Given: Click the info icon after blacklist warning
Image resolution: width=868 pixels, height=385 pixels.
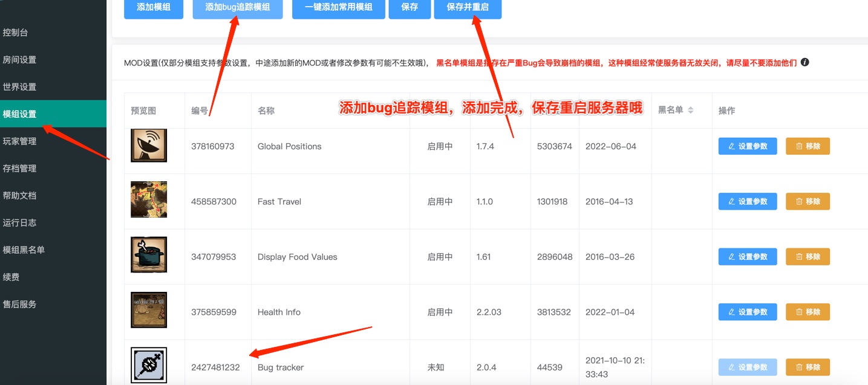Looking at the screenshot, I should point(805,62).
